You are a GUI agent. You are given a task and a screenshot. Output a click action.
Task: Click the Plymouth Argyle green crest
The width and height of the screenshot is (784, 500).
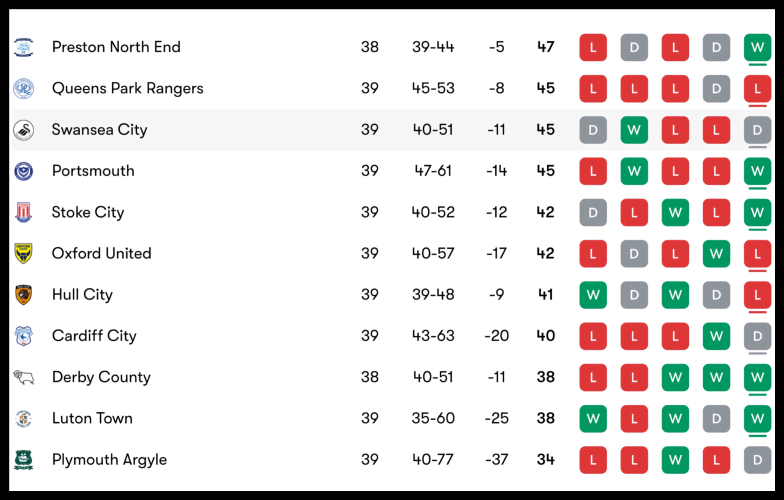[23, 460]
